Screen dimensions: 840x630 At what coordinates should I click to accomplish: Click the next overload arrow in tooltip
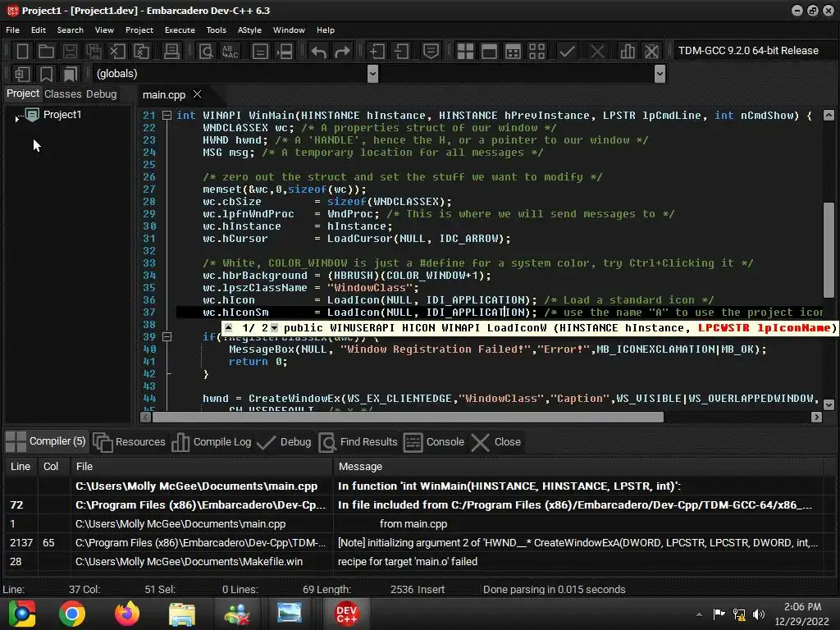274,328
